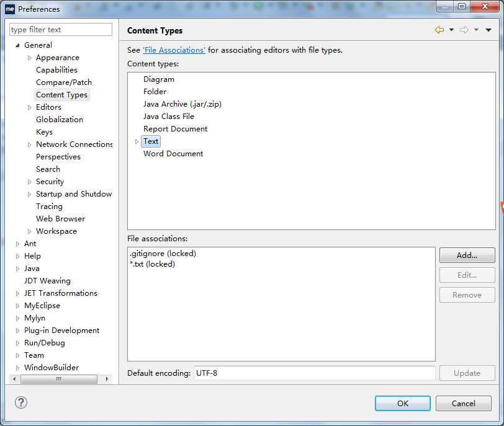Open the back history dropdown arrow
Screen dimensions: 504x426
452,30
